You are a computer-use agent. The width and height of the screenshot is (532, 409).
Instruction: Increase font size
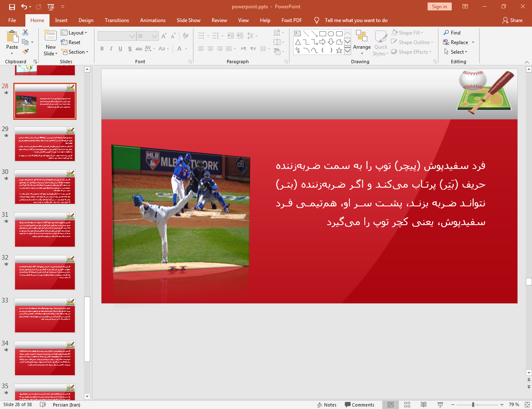click(164, 36)
